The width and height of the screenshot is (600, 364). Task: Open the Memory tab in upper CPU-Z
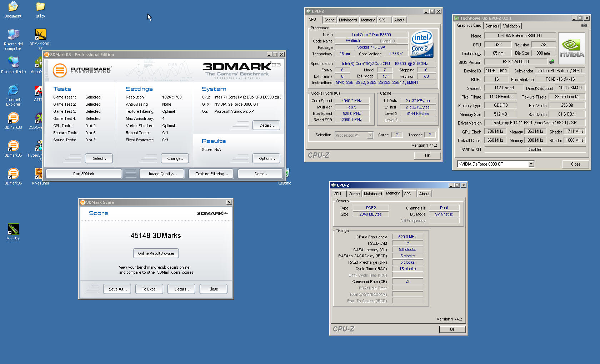(368, 20)
